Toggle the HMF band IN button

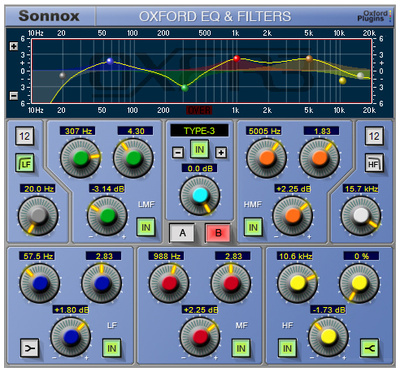click(x=253, y=227)
